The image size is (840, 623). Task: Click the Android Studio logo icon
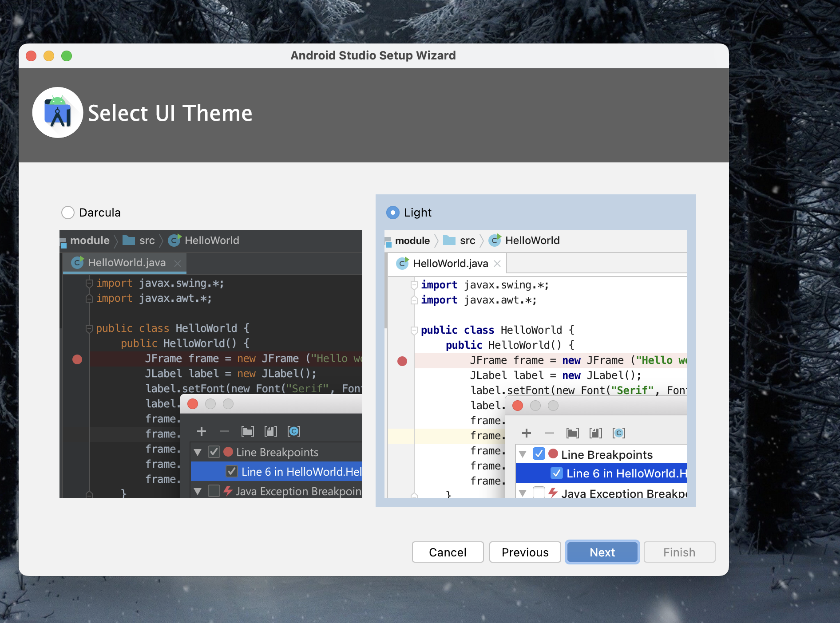58,113
